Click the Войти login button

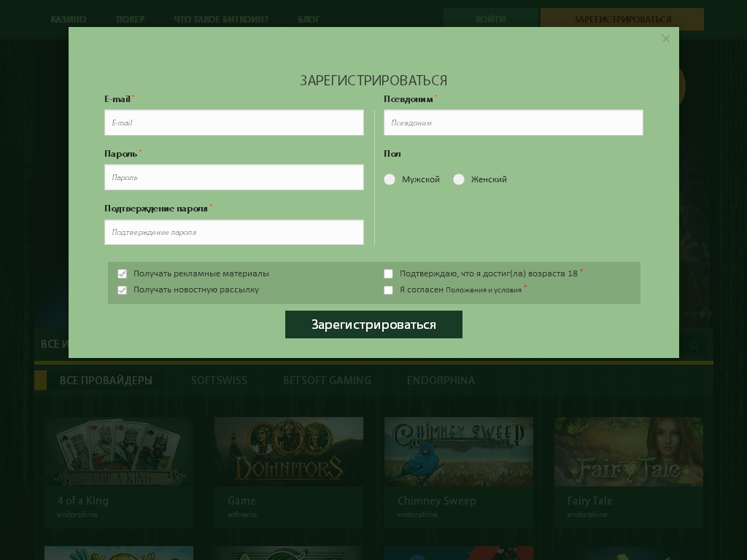coord(490,19)
